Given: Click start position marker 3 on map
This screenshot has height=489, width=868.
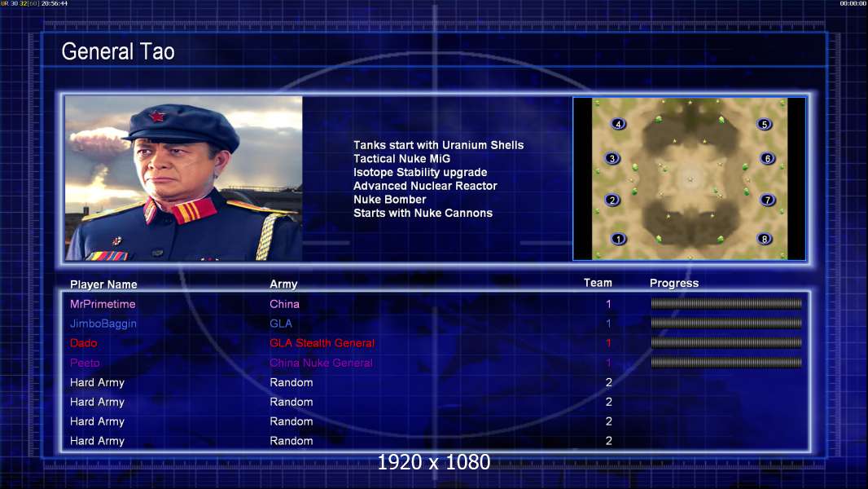Looking at the screenshot, I should pyautogui.click(x=612, y=158).
